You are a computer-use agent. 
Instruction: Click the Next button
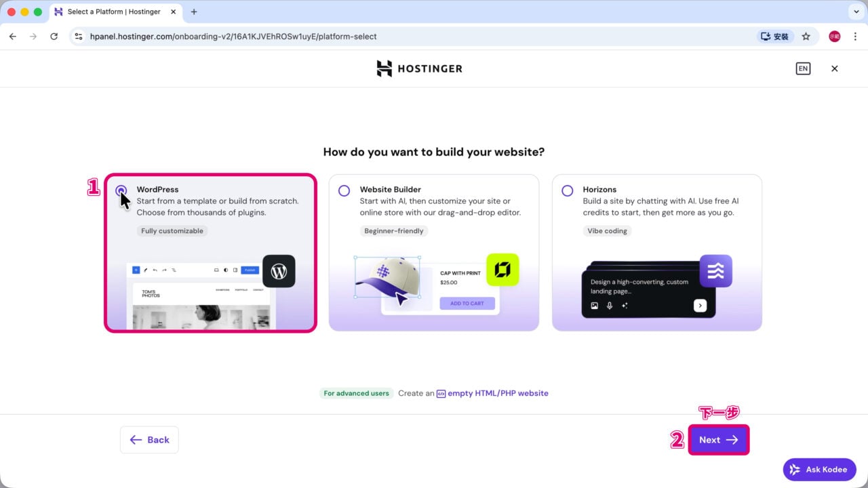[719, 440]
